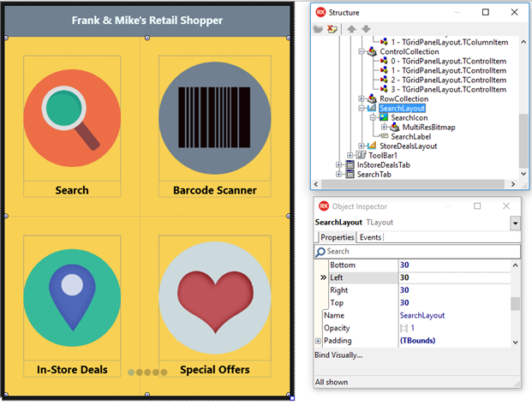Image resolution: width=532 pixels, height=411 pixels.
Task: Click the Bind Visually... link
Action: tap(338, 355)
